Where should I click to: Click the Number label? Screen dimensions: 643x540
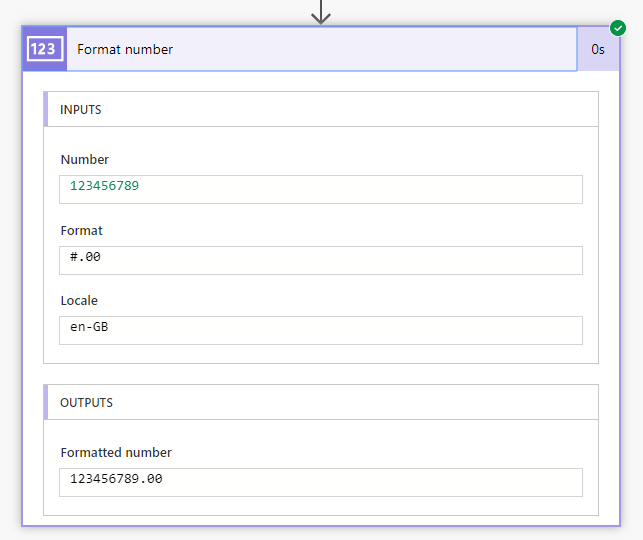tap(84, 159)
